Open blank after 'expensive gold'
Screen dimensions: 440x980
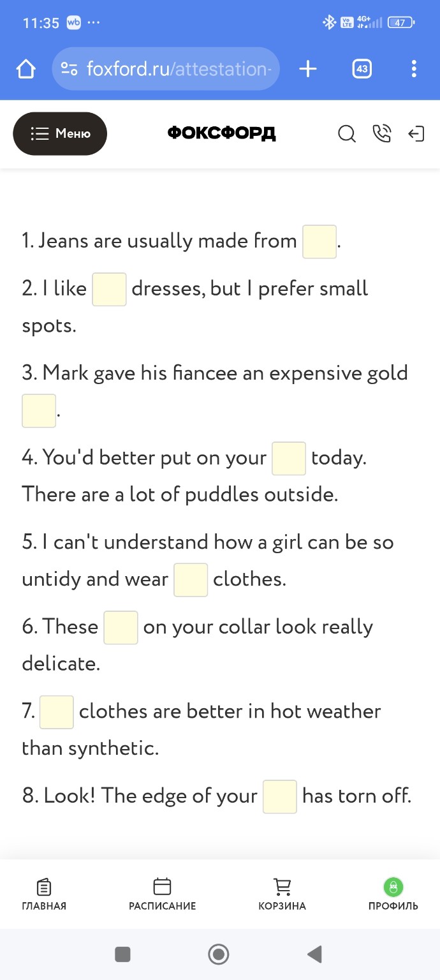pyautogui.click(x=39, y=410)
